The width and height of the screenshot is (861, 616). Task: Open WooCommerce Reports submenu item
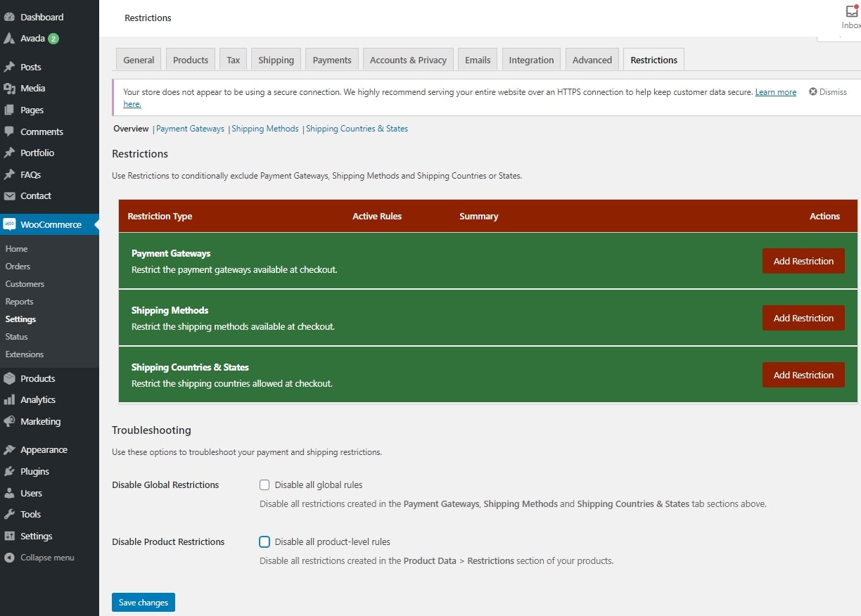19,302
